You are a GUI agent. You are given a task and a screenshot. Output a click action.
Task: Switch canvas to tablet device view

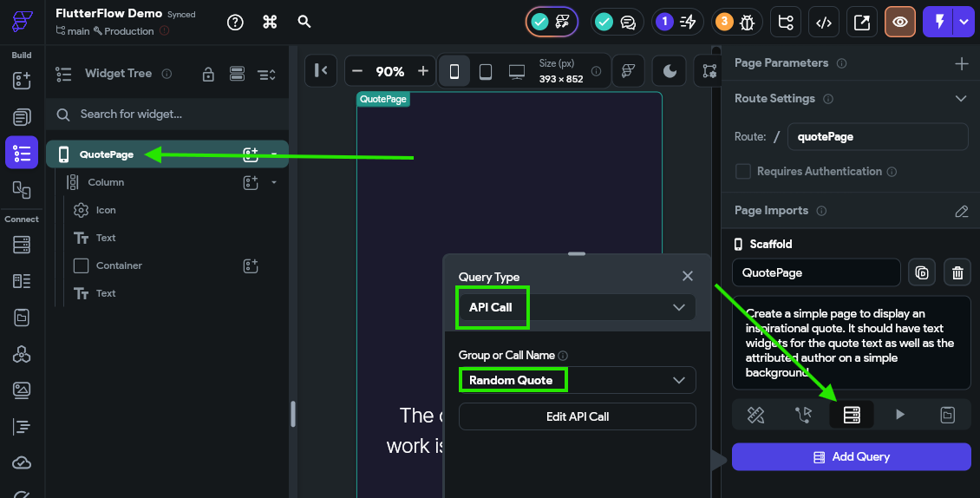point(485,71)
